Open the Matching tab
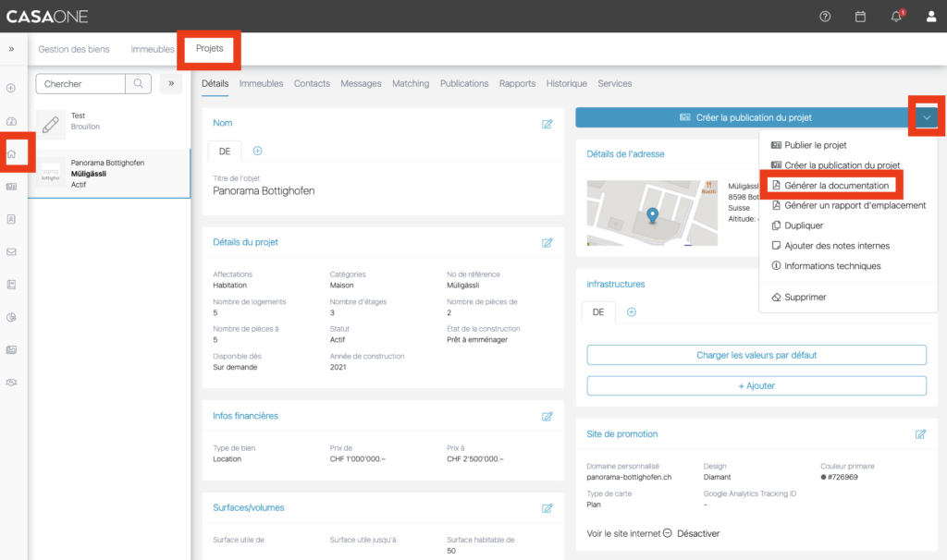This screenshot has width=947, height=560. point(411,83)
